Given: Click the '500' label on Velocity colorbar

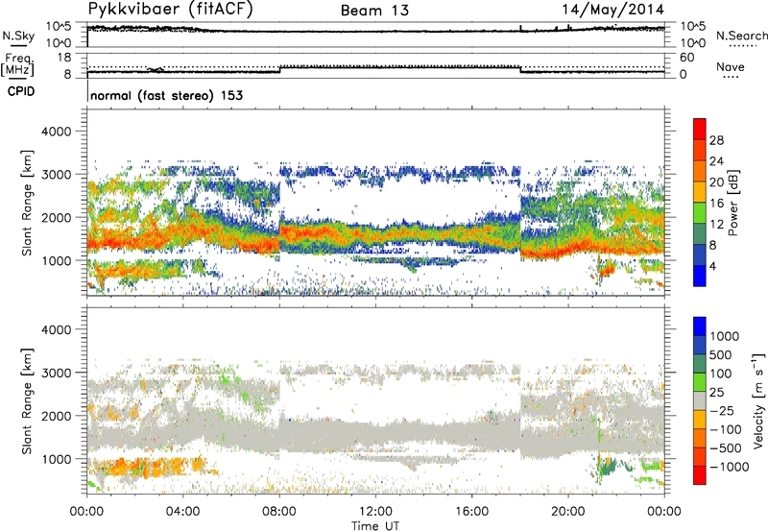Looking at the screenshot, I should (x=721, y=354).
